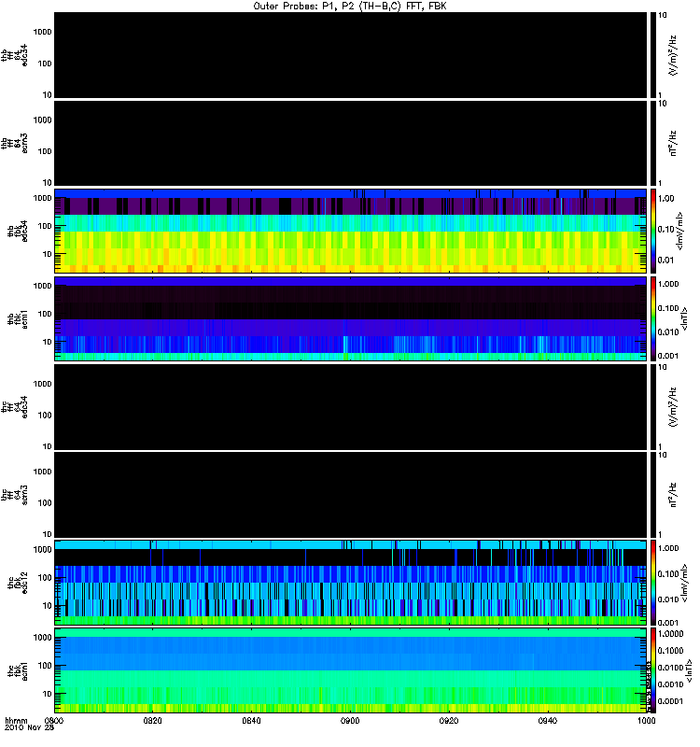The image size is (700, 747).
Task: Select the thb fff 64 edc34 panel label
Action: 14,55
